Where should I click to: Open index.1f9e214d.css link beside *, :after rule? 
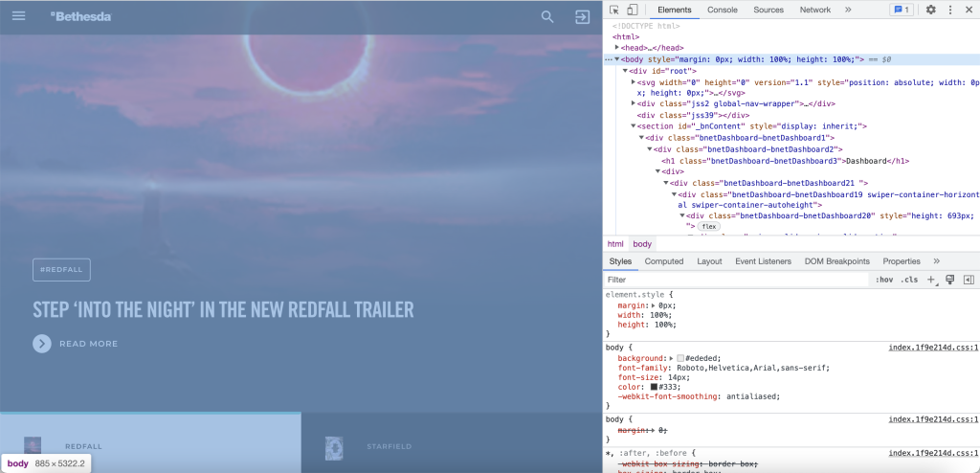933,453
